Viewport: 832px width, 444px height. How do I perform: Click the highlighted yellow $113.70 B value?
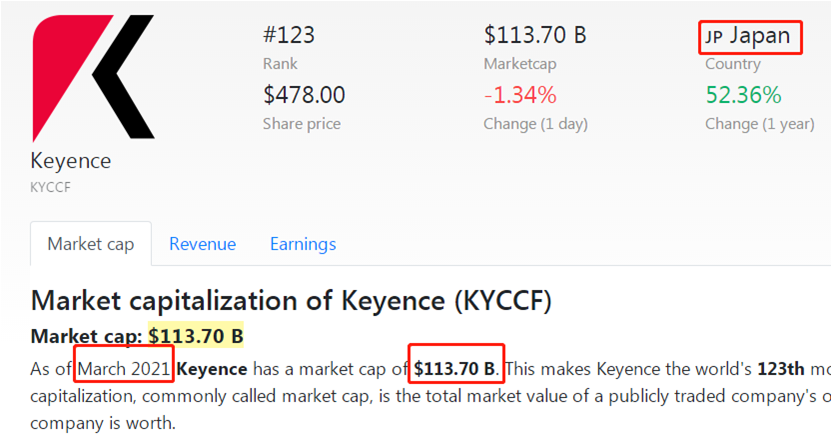[x=196, y=336]
